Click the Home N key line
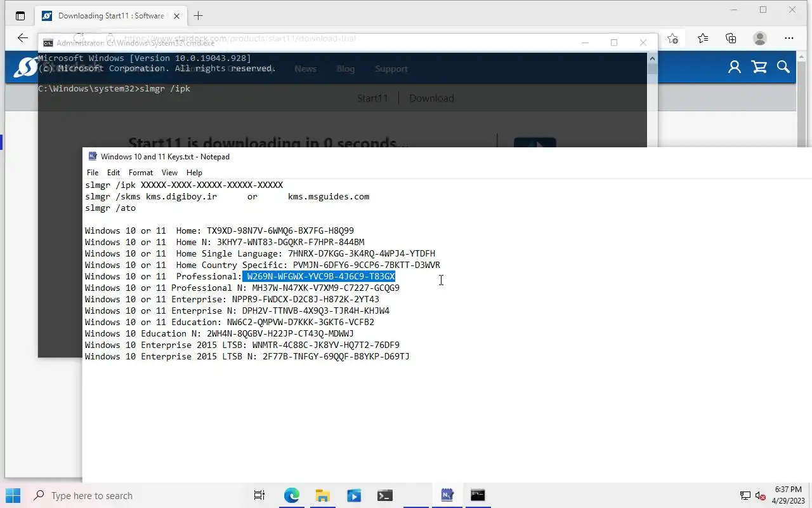Screen dimensions: 812x508 click(x=225, y=242)
